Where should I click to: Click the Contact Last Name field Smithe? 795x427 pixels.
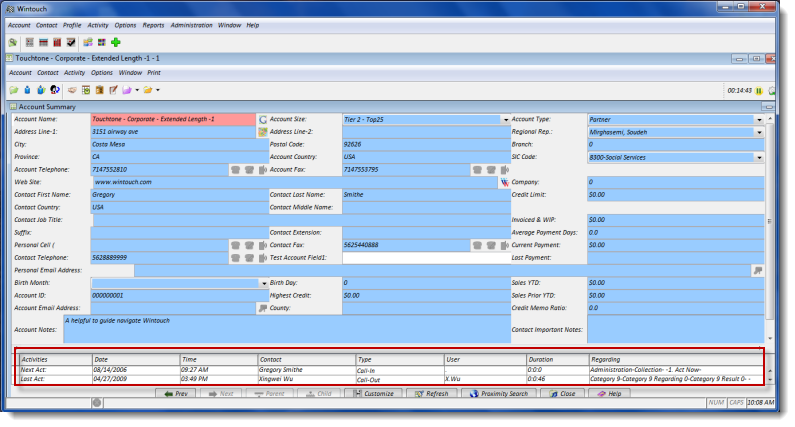click(426, 195)
